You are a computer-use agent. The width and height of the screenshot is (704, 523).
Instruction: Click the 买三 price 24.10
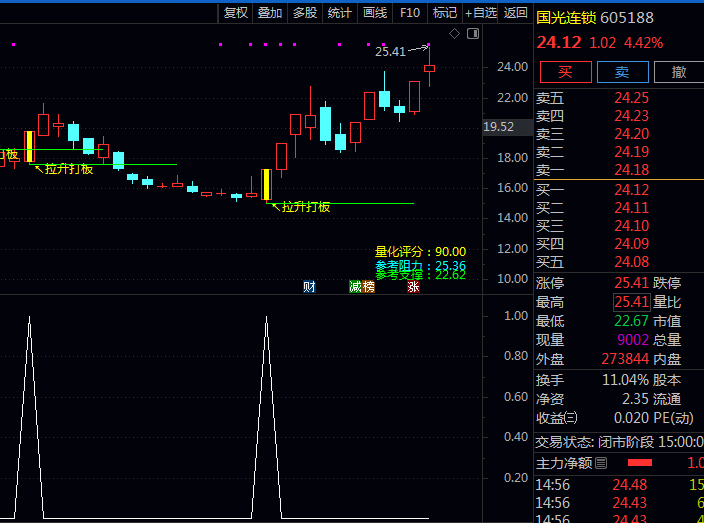pyautogui.click(x=632, y=226)
